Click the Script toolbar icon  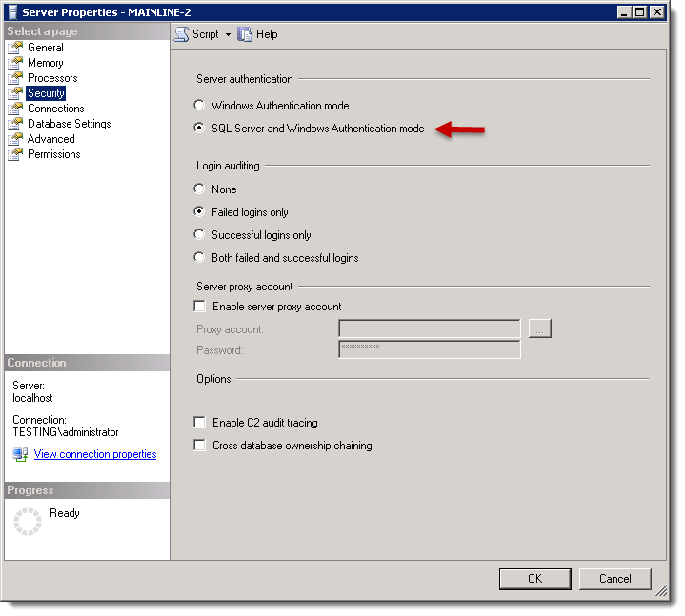click(x=182, y=34)
